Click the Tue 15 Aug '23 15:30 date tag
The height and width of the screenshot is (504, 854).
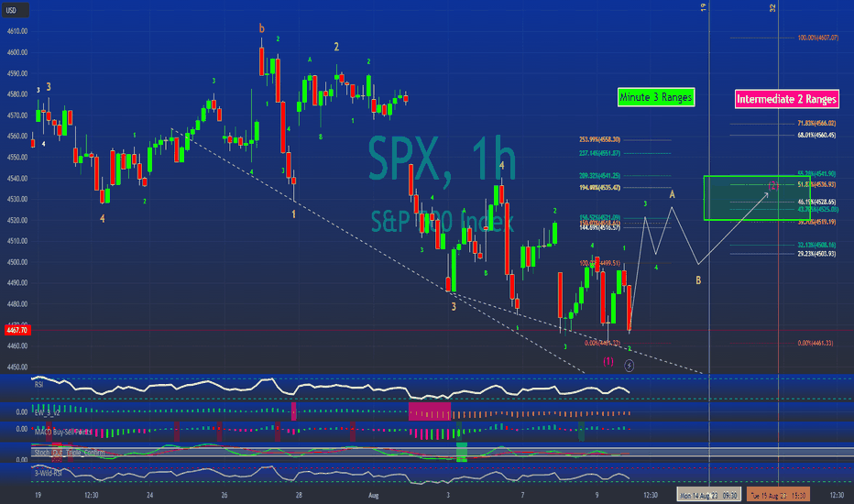pos(778,495)
